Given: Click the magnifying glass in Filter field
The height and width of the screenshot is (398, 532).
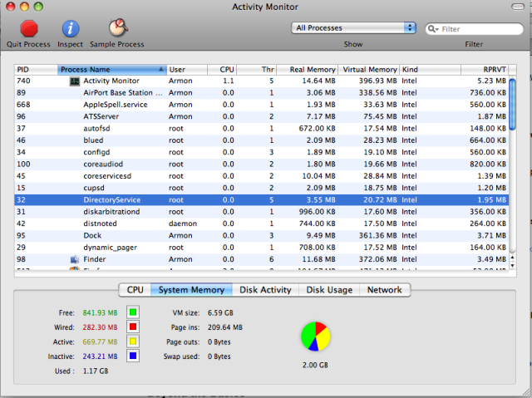Looking at the screenshot, I should point(433,29).
